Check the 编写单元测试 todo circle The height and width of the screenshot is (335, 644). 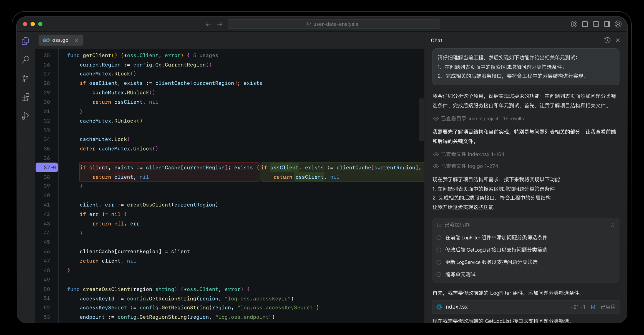439,274
